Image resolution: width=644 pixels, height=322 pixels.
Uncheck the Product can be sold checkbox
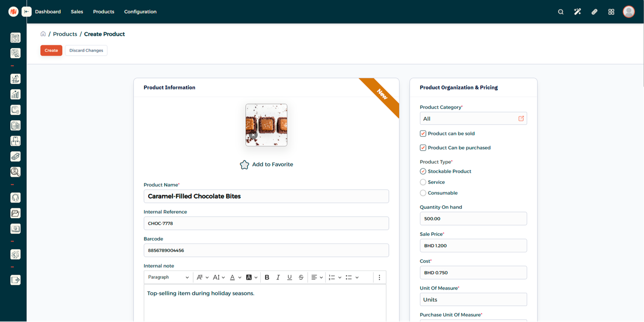[423, 134]
